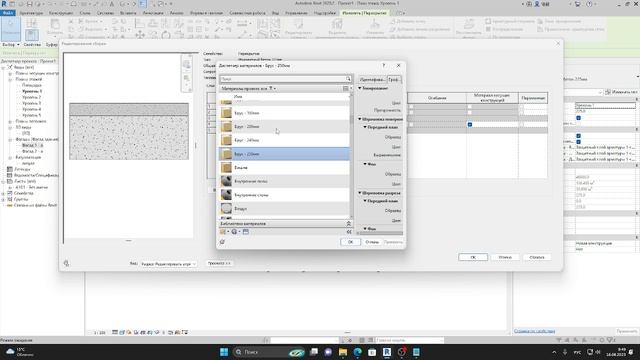This screenshot has height=360, width=640.
Task: Click Edit Type icon in Properties panel
Action: pyautogui.click(x=608, y=92)
